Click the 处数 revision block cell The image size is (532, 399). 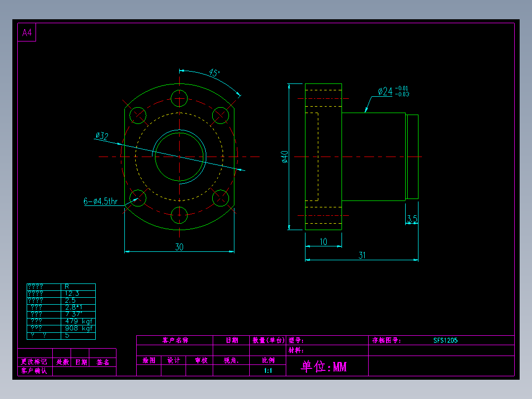pyautogui.click(x=62, y=362)
